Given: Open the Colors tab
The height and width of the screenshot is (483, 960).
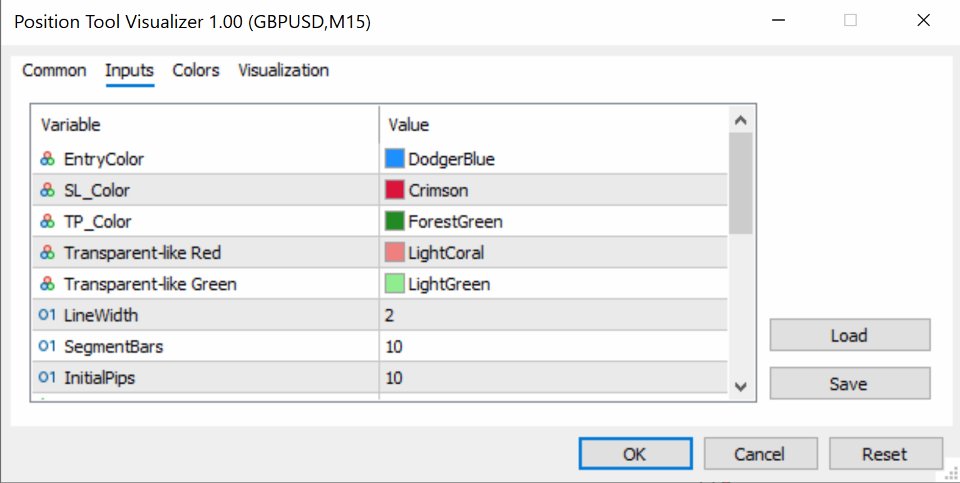Looking at the screenshot, I should 196,70.
